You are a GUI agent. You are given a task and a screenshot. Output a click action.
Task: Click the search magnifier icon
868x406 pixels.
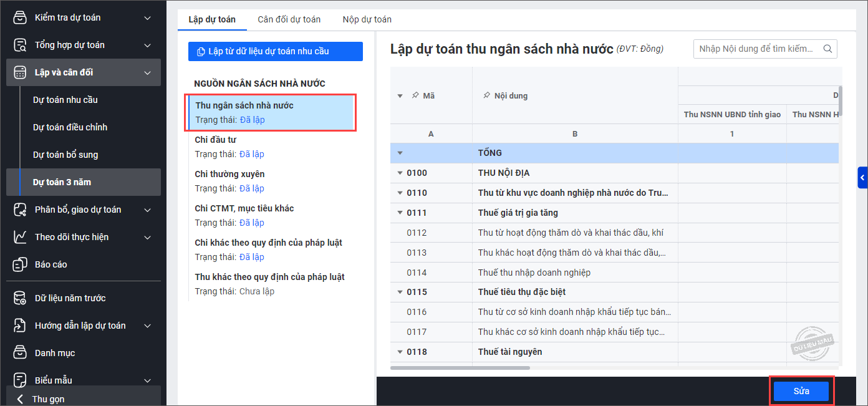pyautogui.click(x=828, y=49)
